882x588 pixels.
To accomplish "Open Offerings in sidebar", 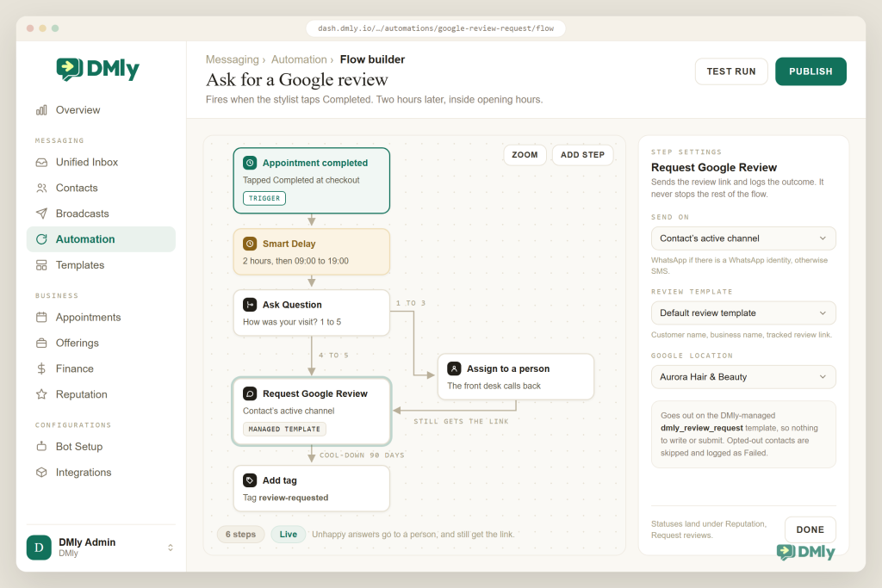I will tap(102, 343).
